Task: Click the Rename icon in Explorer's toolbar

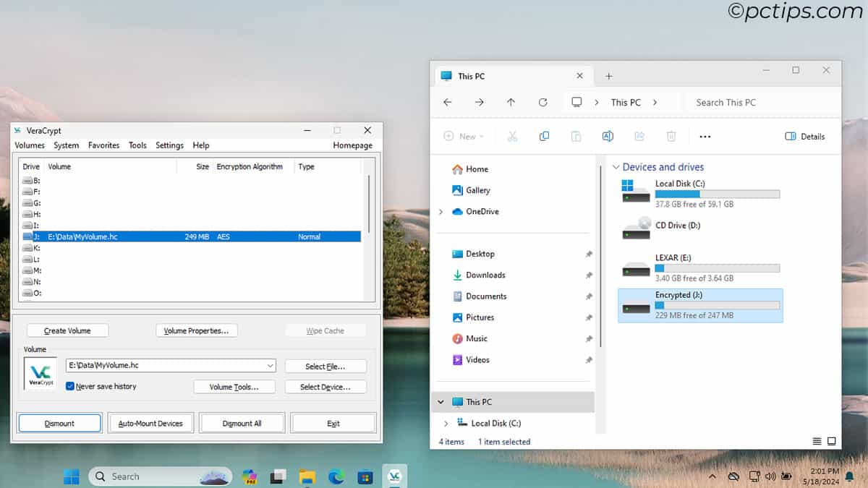Action: pyautogui.click(x=608, y=136)
